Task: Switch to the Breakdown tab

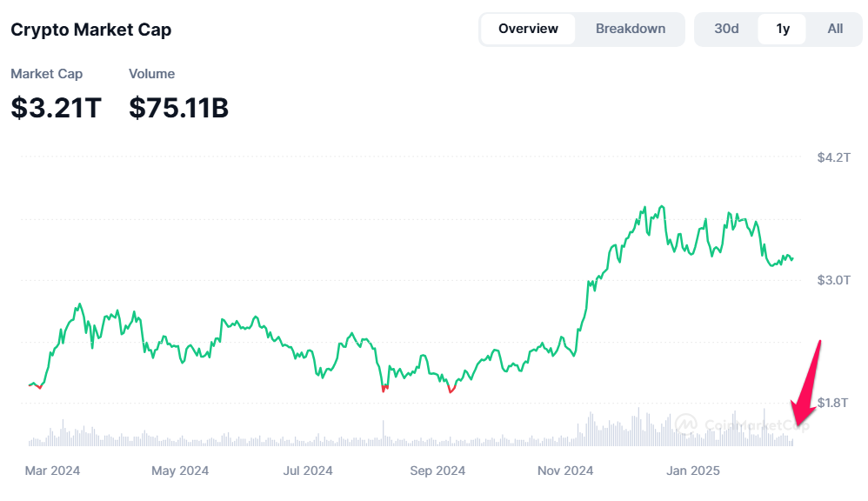Action: point(630,28)
